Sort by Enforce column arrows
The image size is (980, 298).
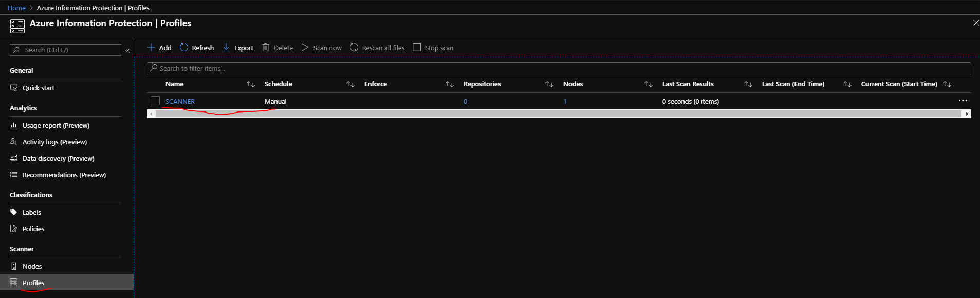pyautogui.click(x=450, y=84)
